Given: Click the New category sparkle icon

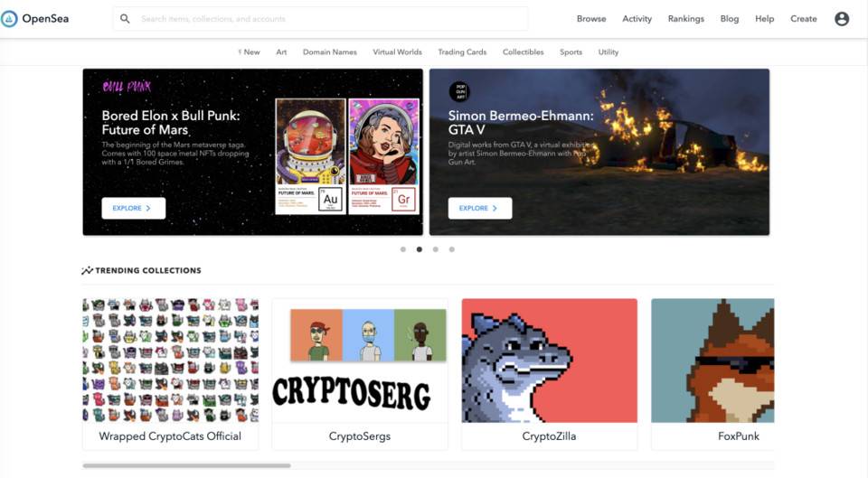Looking at the screenshot, I should [x=240, y=52].
